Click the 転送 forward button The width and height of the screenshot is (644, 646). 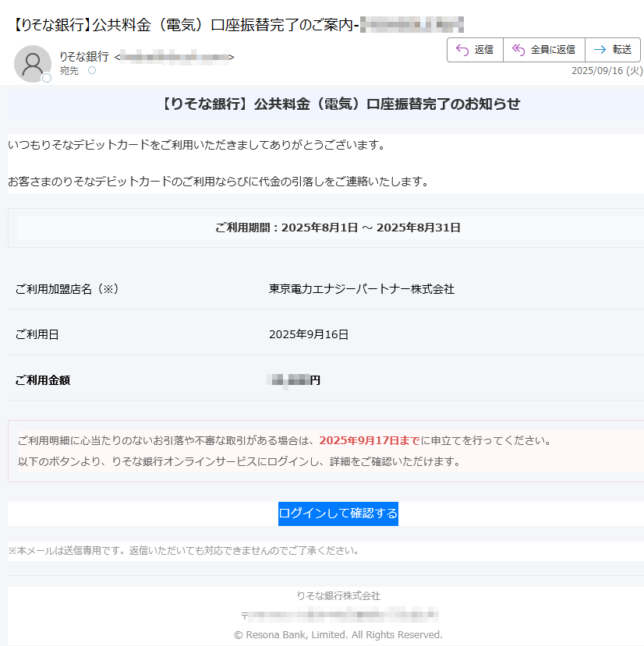(613, 50)
